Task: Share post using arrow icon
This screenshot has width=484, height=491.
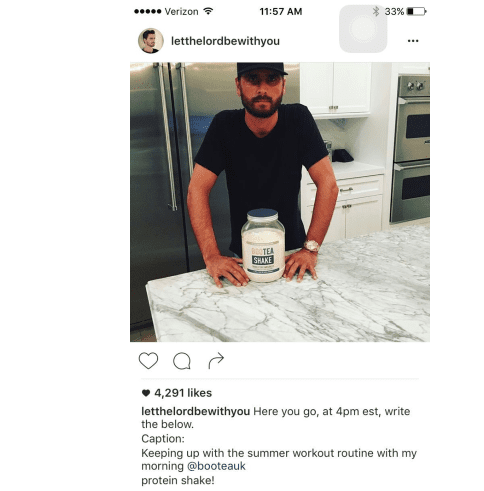Action: (216, 360)
